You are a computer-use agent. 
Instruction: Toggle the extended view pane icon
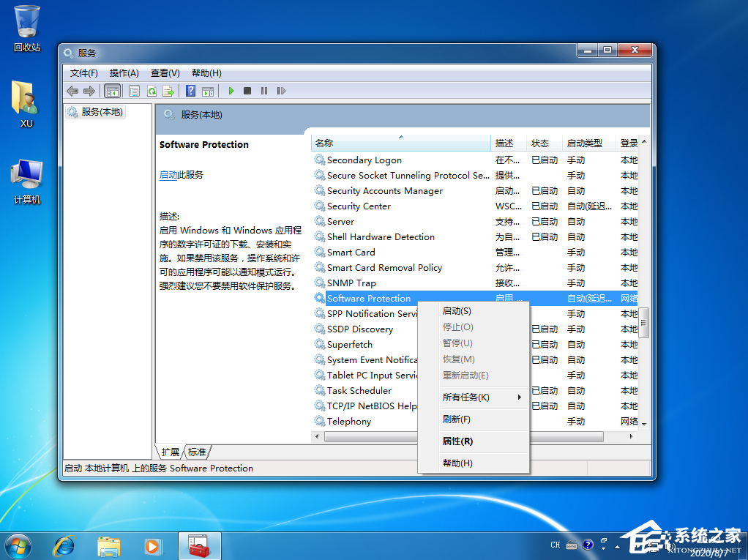208,91
